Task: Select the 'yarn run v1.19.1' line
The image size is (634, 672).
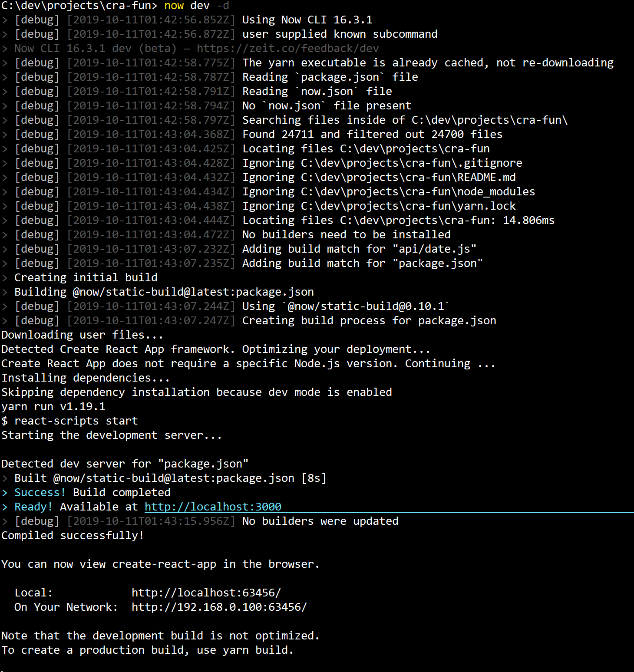Action: pyautogui.click(x=53, y=406)
